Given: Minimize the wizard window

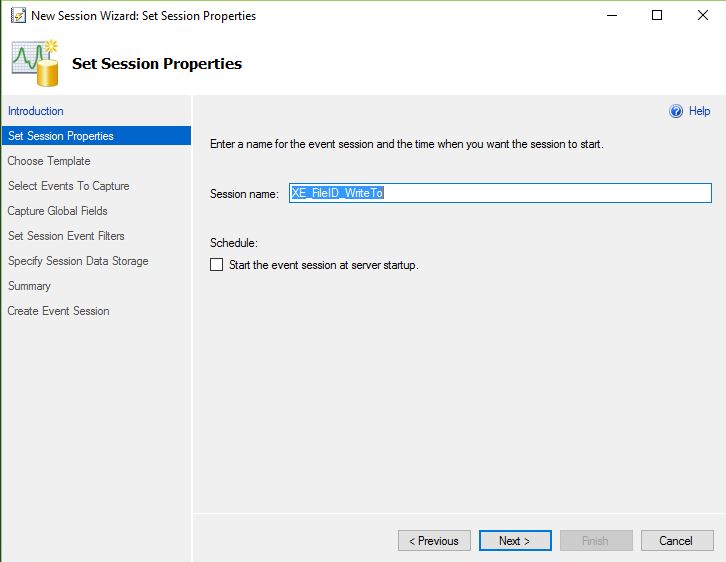Looking at the screenshot, I should click(x=612, y=16).
